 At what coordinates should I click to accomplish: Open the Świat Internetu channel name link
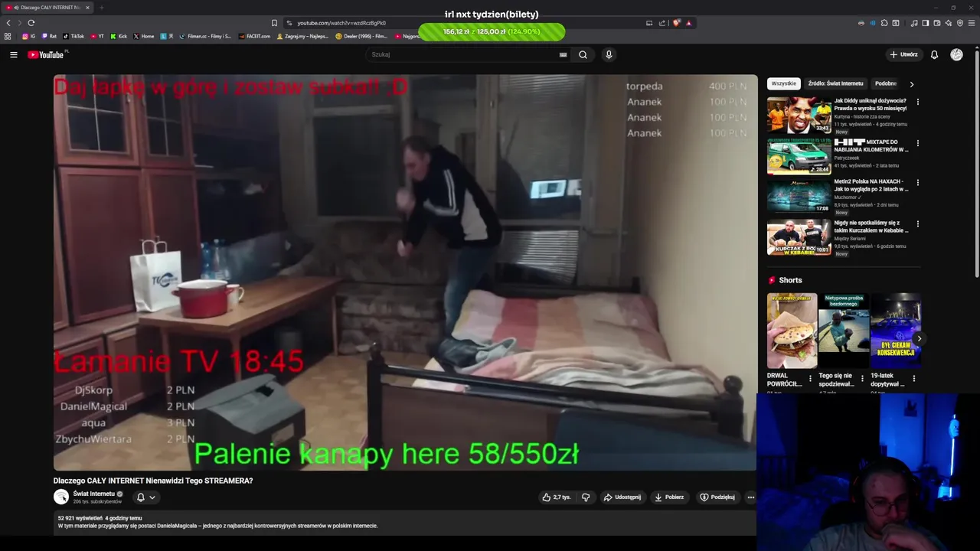[93, 494]
